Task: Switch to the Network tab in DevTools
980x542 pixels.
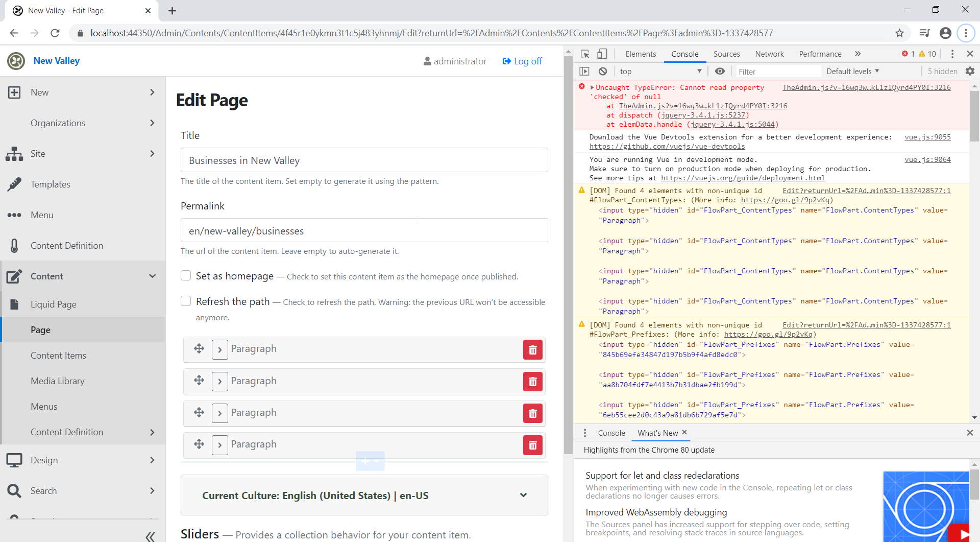Action: (769, 54)
